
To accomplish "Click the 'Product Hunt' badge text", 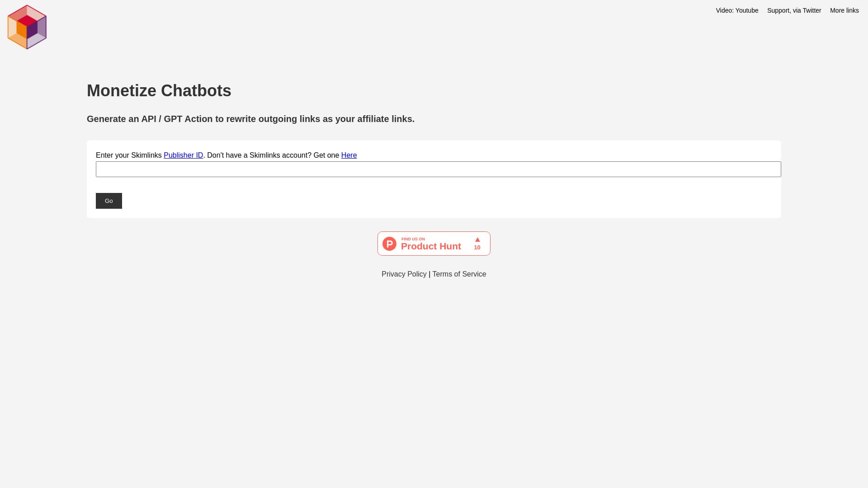I will (431, 247).
